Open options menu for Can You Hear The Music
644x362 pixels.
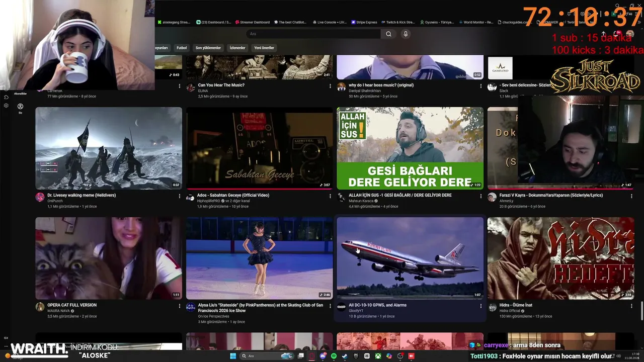point(330,86)
